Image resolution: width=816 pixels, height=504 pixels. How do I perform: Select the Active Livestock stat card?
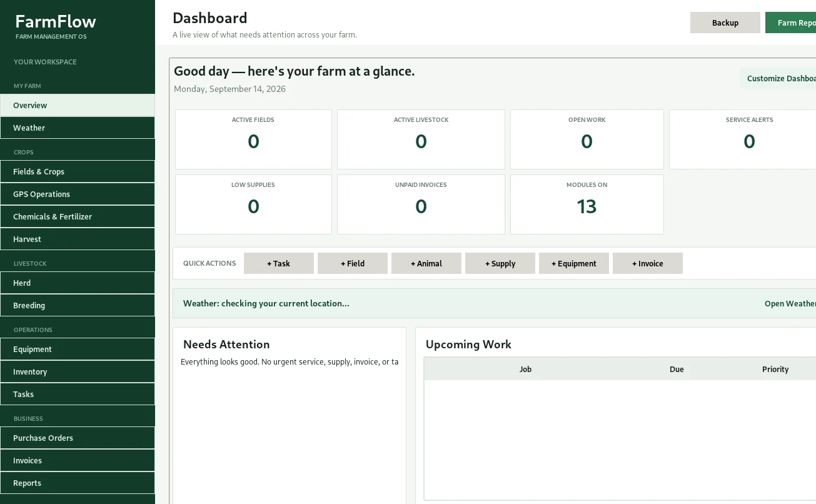(x=421, y=139)
